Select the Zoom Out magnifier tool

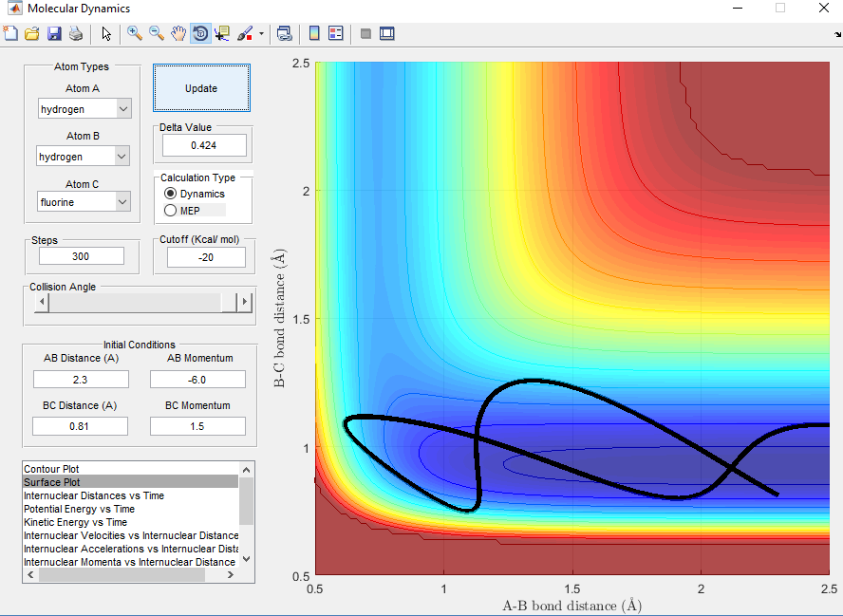(x=157, y=33)
